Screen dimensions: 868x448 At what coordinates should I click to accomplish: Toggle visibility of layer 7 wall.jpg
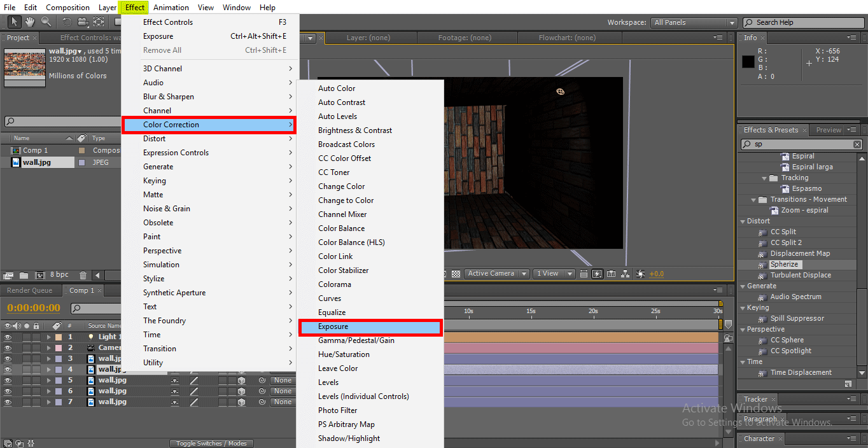coord(8,402)
